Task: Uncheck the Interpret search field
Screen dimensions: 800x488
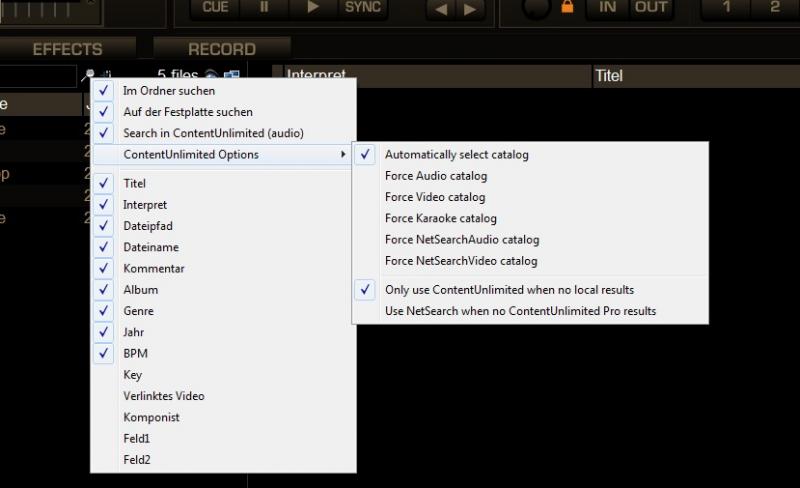Action: [223, 205]
